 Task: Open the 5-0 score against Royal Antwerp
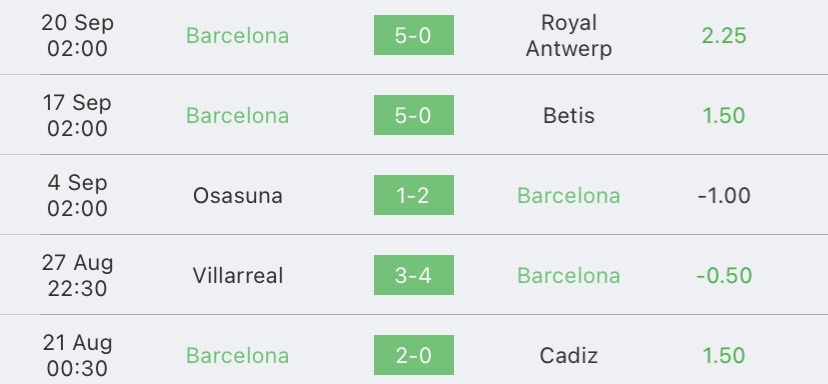click(x=413, y=35)
